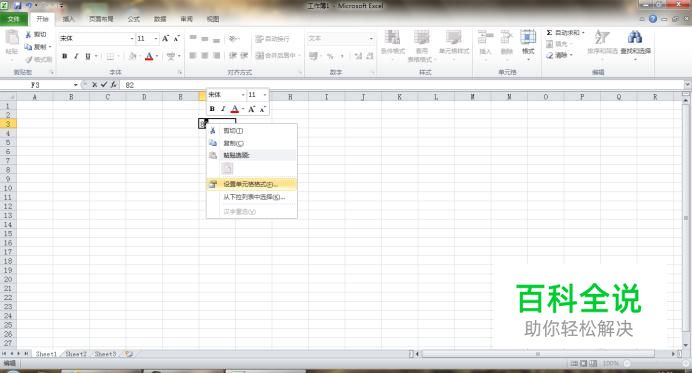Choose 设置单元格格式 in the context menu

[x=252, y=184]
